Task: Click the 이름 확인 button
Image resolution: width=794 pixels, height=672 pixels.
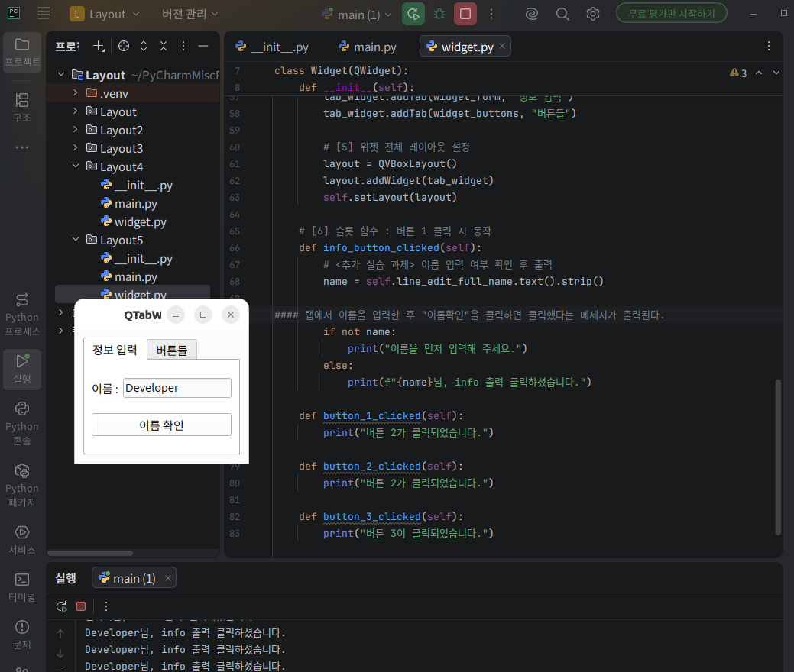Action: click(161, 425)
